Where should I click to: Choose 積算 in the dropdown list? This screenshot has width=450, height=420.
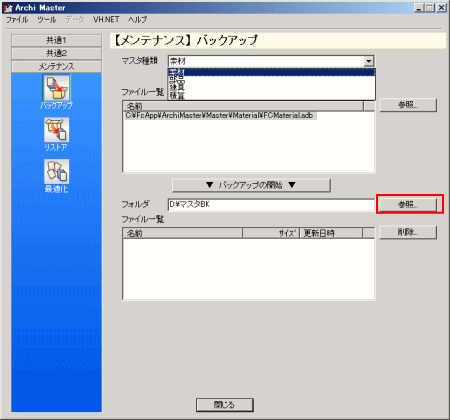click(x=271, y=95)
